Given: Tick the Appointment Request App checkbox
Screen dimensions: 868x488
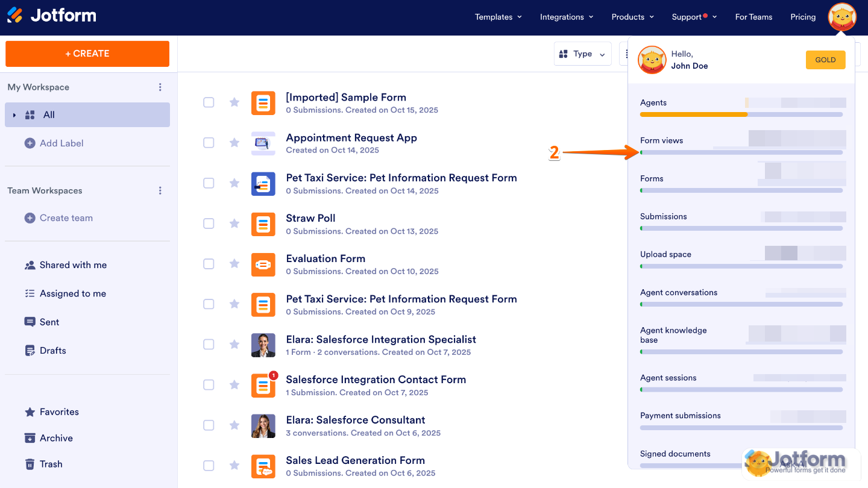Looking at the screenshot, I should click(209, 143).
